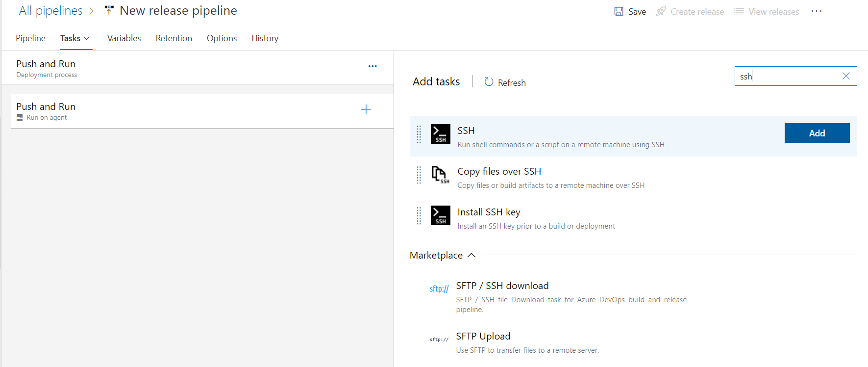This screenshot has height=367, width=868.
Task: Click the SFTP Upload marketplace icon
Action: coord(439,340)
